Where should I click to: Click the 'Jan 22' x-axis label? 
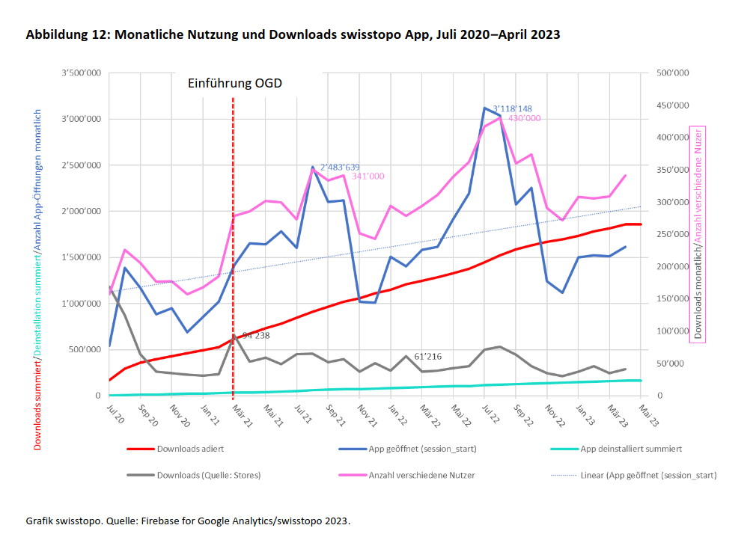coord(397,415)
